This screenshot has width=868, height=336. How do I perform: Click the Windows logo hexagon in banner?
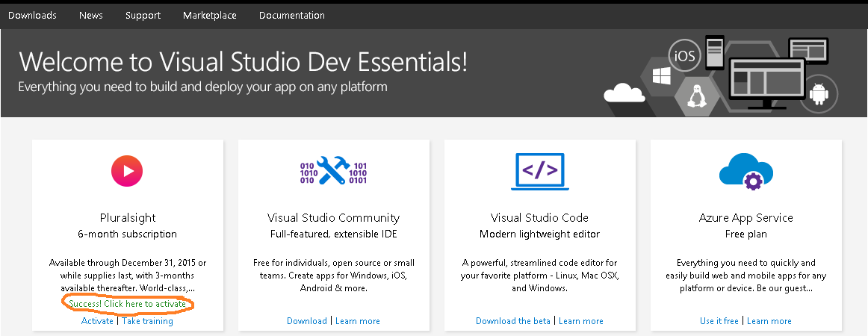click(662, 76)
